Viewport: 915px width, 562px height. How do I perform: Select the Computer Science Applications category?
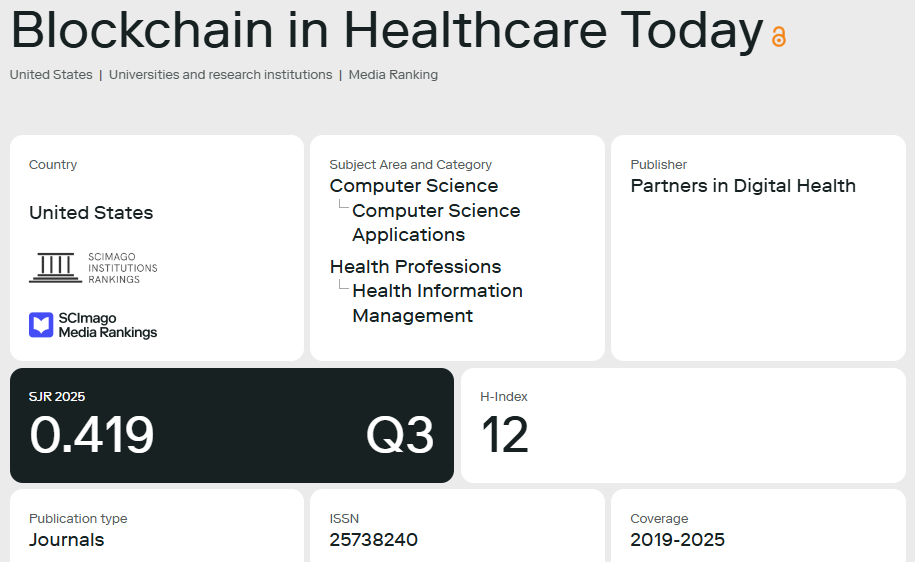[436, 223]
